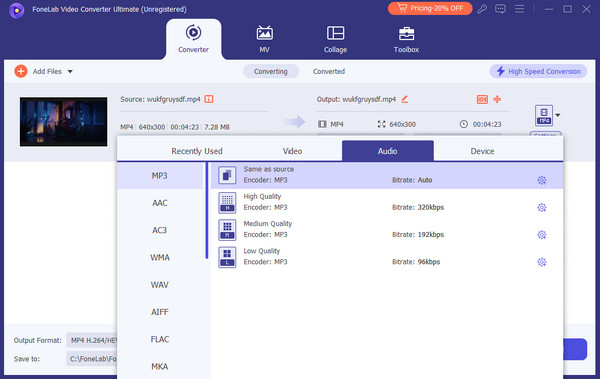The width and height of the screenshot is (600, 379).
Task: Click the source file info icon
Action: pyautogui.click(x=209, y=99)
